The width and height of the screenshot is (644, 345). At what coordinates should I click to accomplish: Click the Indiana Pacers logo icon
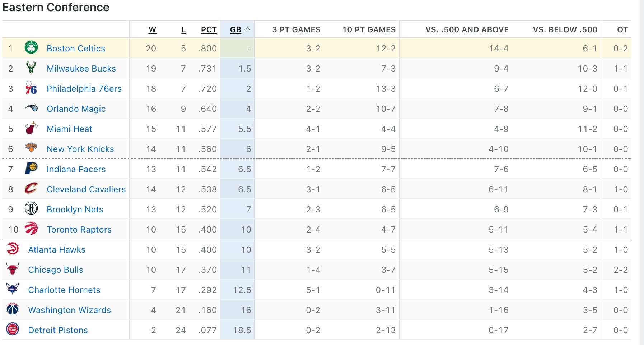31,169
